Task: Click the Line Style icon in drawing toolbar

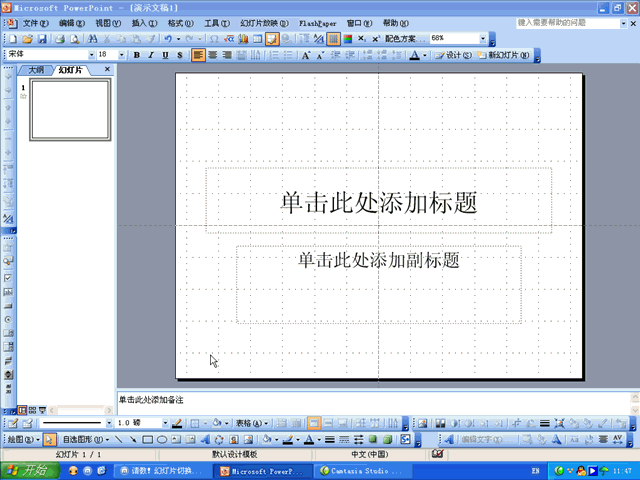Action: (330, 440)
